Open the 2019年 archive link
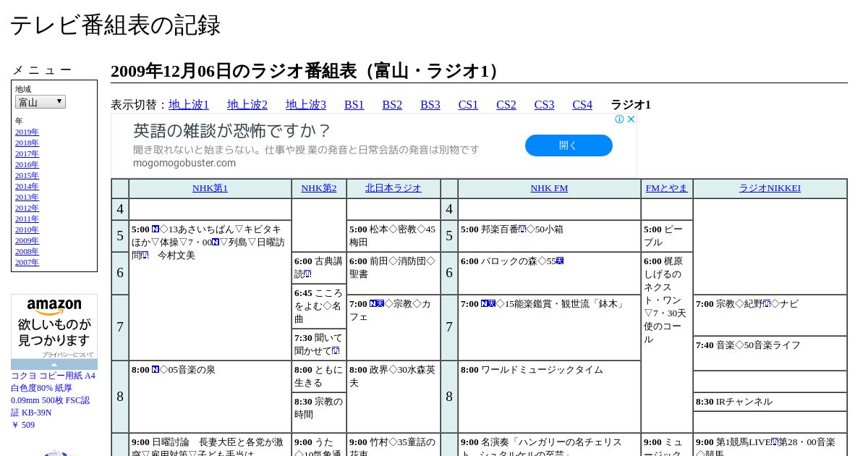Screen dimensions: 868x456 click(x=27, y=132)
